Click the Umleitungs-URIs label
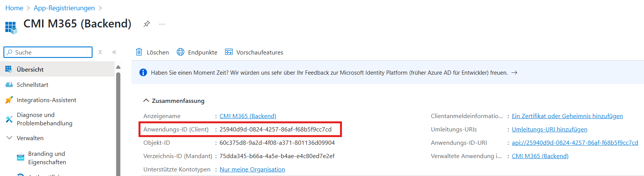This screenshot has height=176, width=644. tap(454, 129)
